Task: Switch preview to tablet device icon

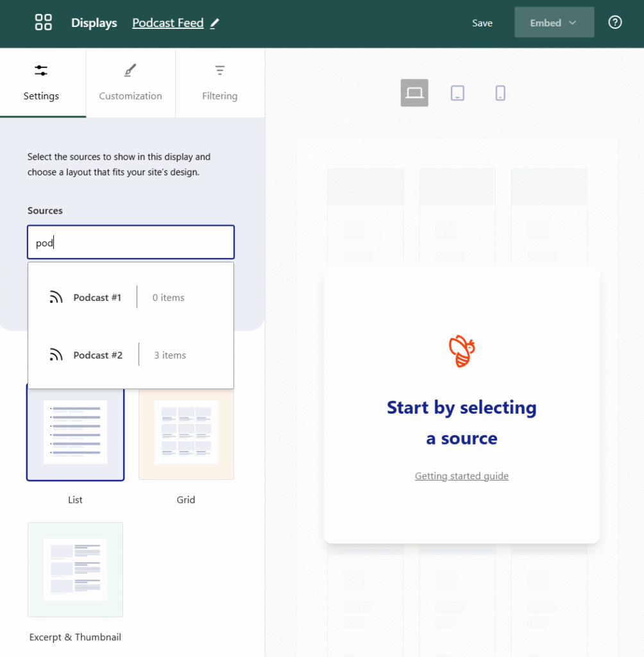Action: click(x=457, y=93)
